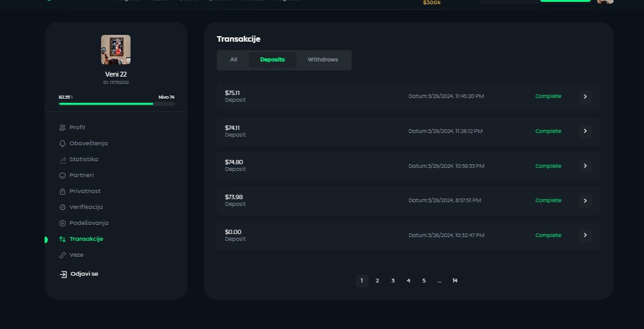
Task: Click the $75.11 deposit amount
Action: [x=232, y=93]
